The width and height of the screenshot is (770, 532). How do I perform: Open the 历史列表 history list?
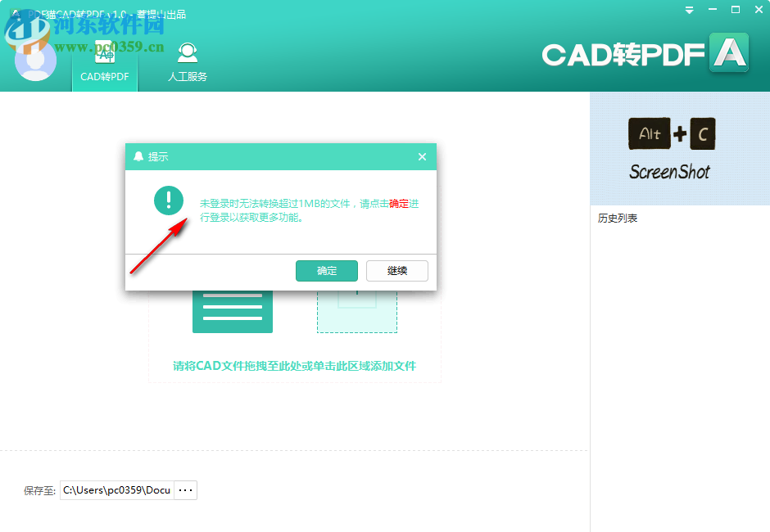pos(618,218)
